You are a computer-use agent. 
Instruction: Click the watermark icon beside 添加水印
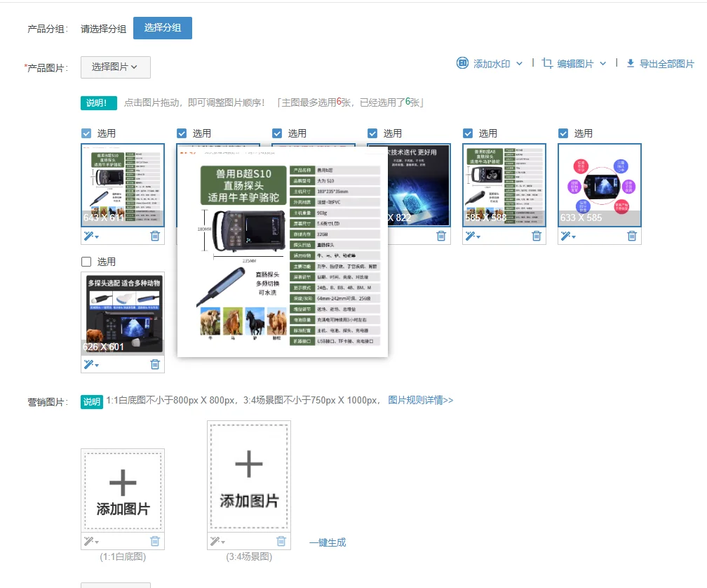(x=463, y=63)
